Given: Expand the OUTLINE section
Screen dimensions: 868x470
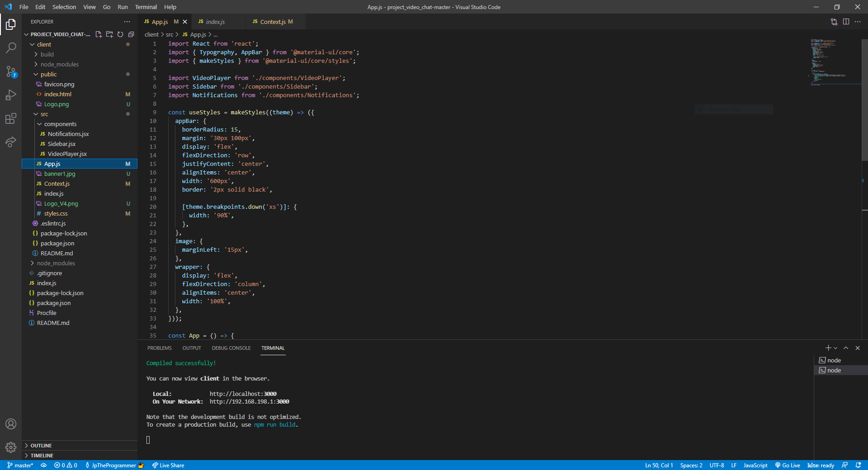Looking at the screenshot, I should pos(80,446).
